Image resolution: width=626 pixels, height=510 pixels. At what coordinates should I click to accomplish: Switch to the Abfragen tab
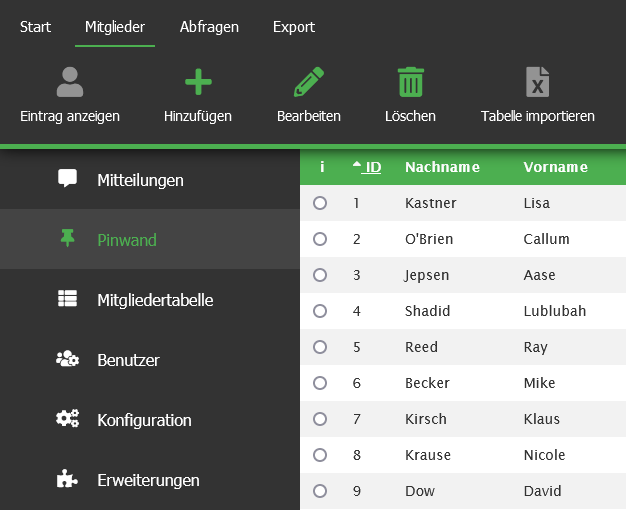click(209, 27)
